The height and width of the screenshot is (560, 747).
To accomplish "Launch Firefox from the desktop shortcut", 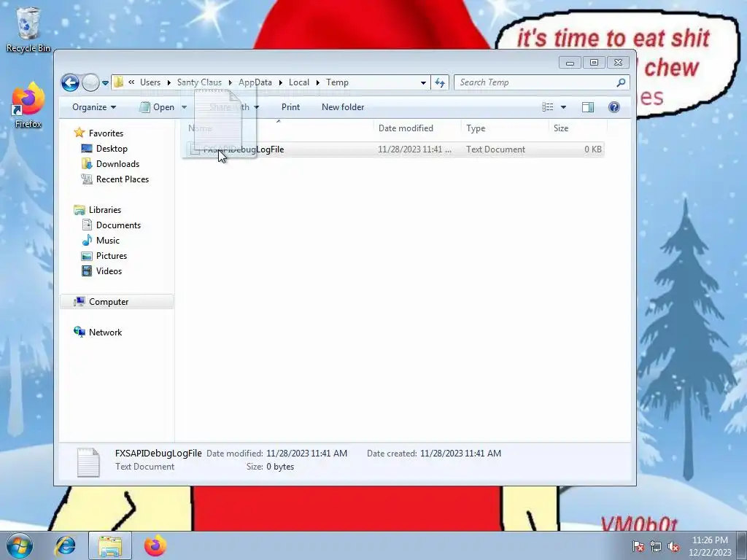I will 28,106.
